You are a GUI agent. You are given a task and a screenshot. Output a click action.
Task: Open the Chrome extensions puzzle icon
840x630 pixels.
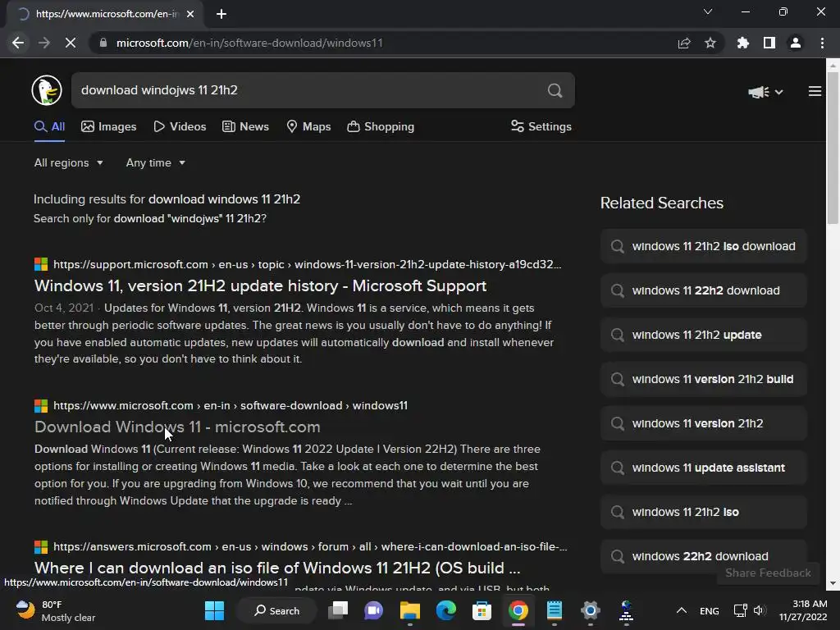pyautogui.click(x=743, y=43)
